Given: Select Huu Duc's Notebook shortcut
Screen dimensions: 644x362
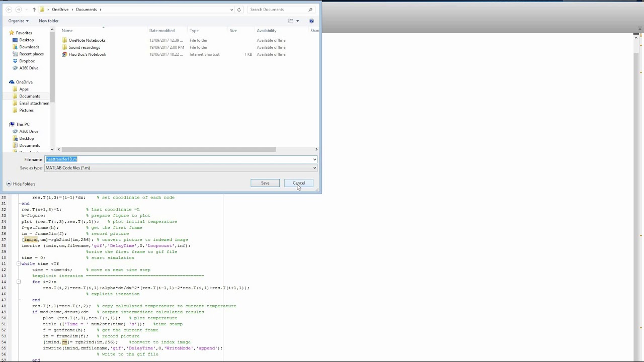Looking at the screenshot, I should pyautogui.click(x=88, y=54).
